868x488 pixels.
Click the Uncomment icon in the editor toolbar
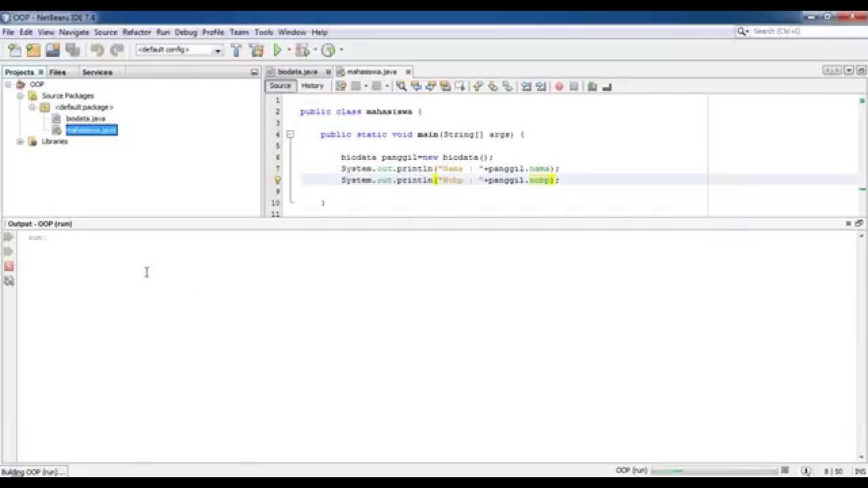[607, 86]
